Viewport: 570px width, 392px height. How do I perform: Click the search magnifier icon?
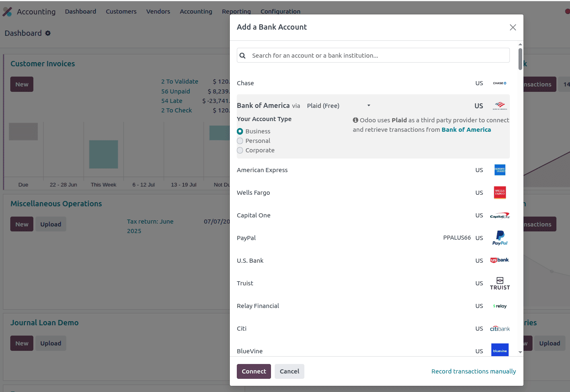[x=243, y=56]
